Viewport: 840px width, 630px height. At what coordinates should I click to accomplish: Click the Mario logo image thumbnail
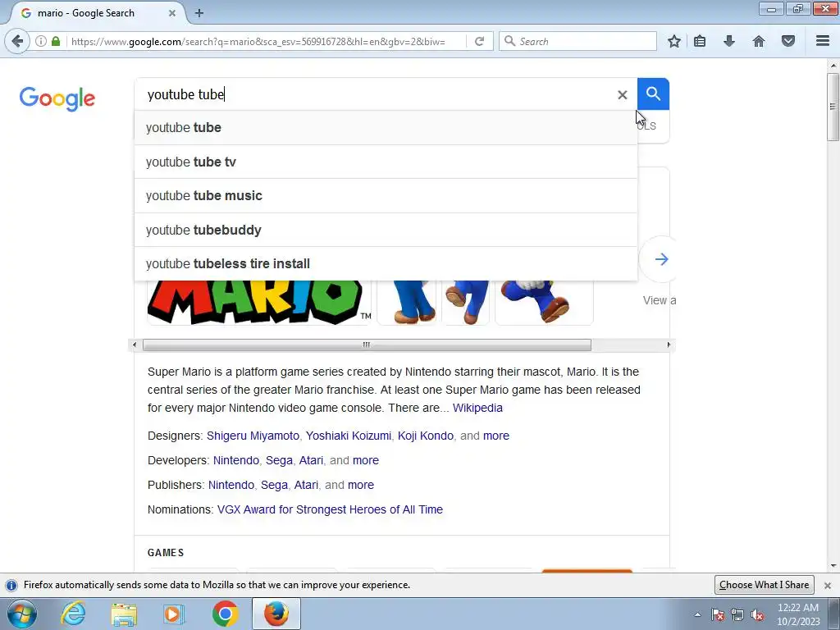pos(259,303)
